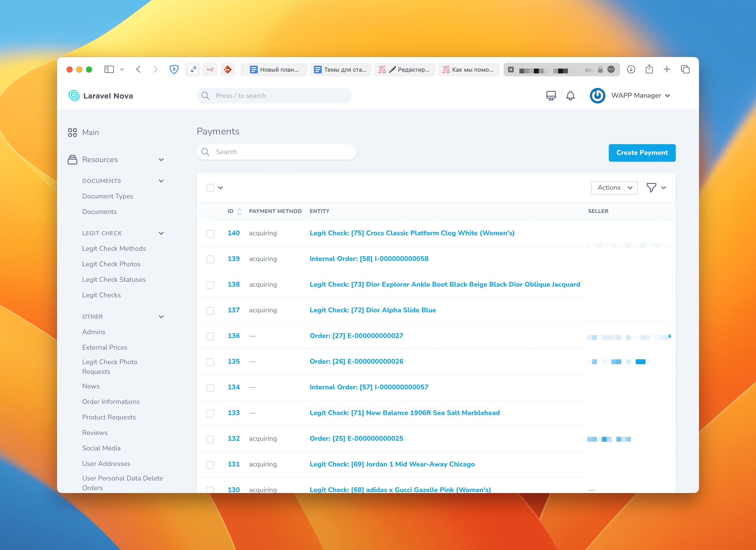756x550 pixels.
Task: Open the page options ellipsis in the address bar
Action: tap(611, 69)
